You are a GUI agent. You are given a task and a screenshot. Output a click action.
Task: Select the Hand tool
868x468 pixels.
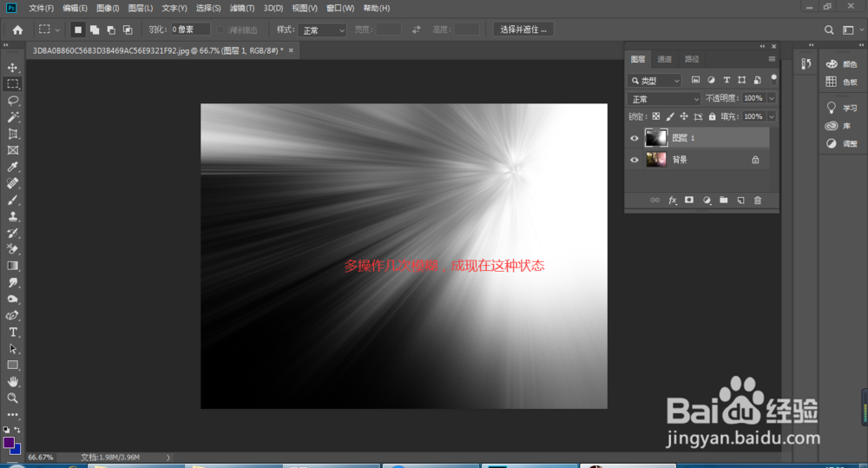[13, 381]
